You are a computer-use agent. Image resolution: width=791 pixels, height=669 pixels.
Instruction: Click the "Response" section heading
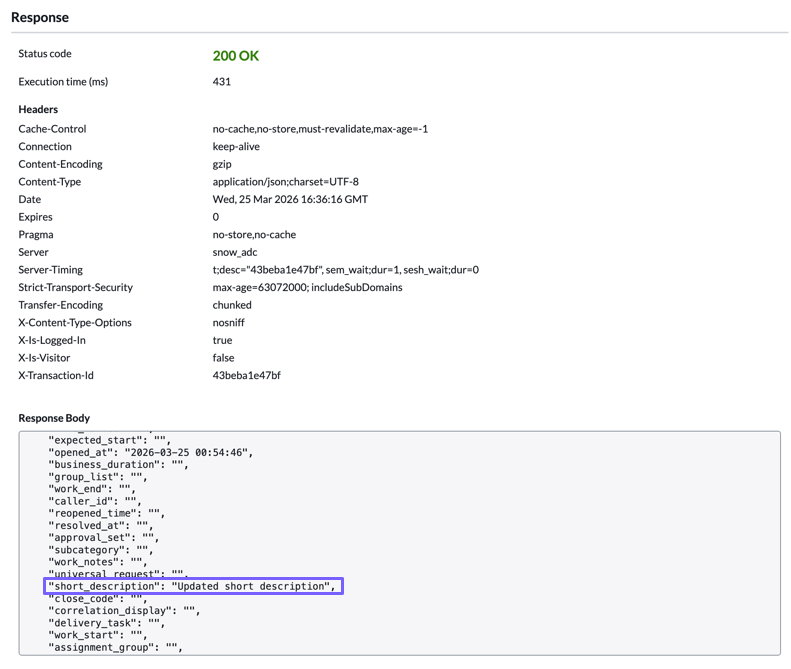point(40,17)
